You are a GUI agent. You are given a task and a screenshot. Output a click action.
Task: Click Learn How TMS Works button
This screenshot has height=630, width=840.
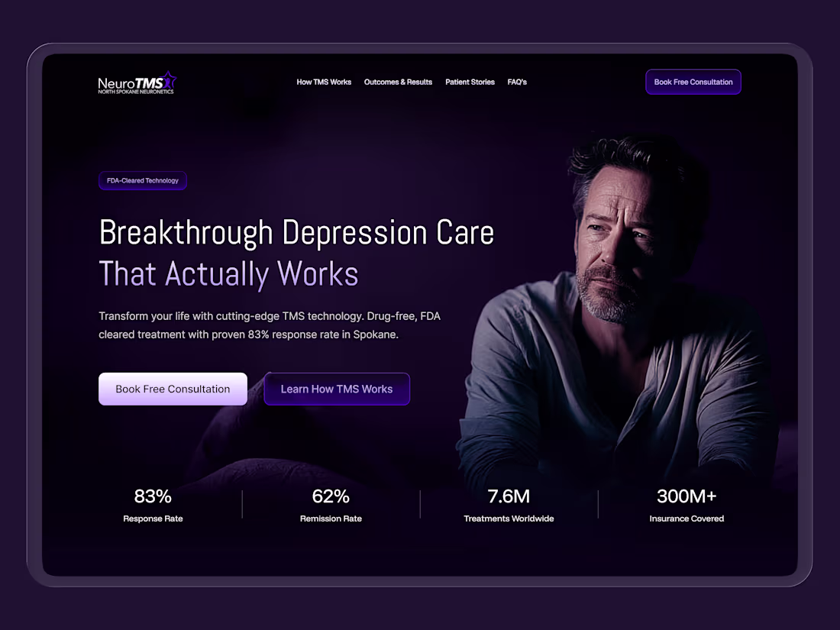(337, 389)
